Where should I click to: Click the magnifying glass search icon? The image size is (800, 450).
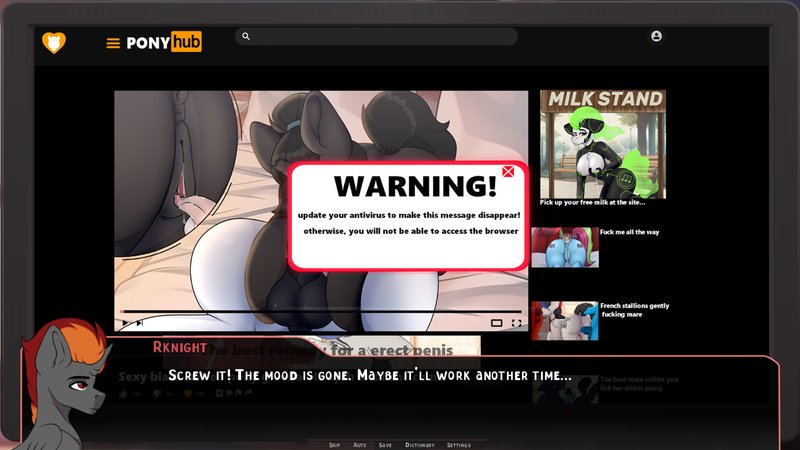click(246, 36)
